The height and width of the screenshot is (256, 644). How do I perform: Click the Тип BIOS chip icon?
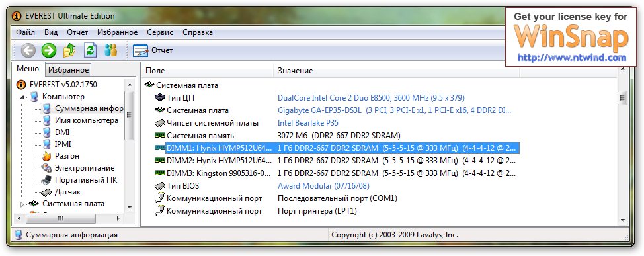(160, 186)
